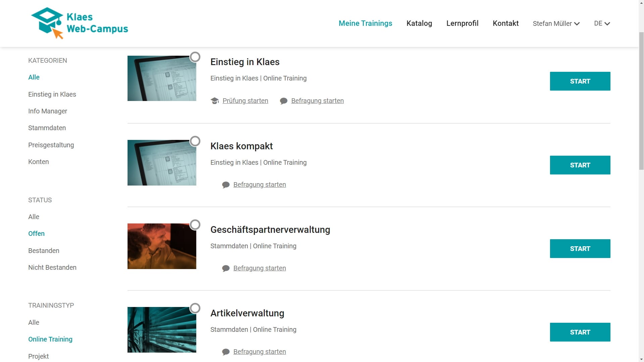This screenshot has height=362, width=644.
Task: Click the speech bubble icon in Klaes kompakt row
Action: click(x=226, y=185)
